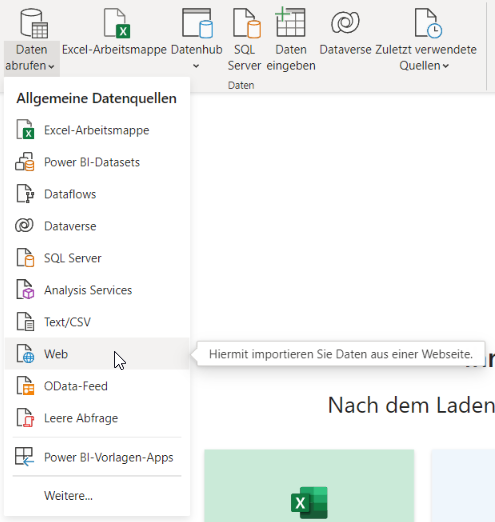Select the Dataverse entry in the menu
The height and width of the screenshot is (522, 495).
click(97, 226)
